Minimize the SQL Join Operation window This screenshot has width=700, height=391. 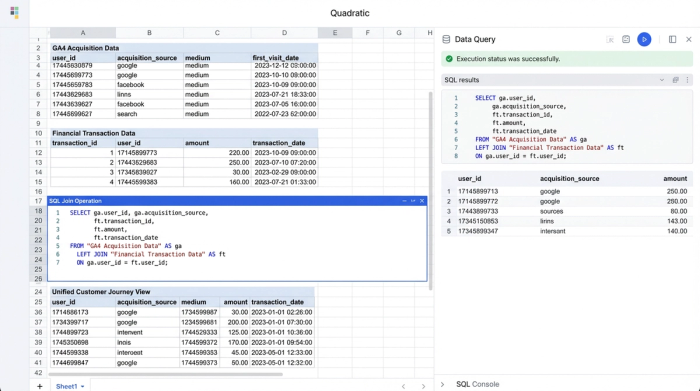[x=404, y=201]
